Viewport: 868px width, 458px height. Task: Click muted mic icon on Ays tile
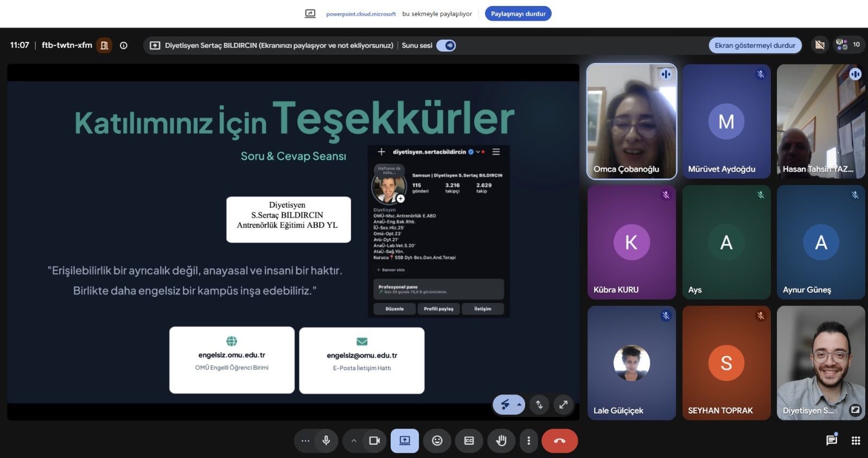click(x=761, y=195)
